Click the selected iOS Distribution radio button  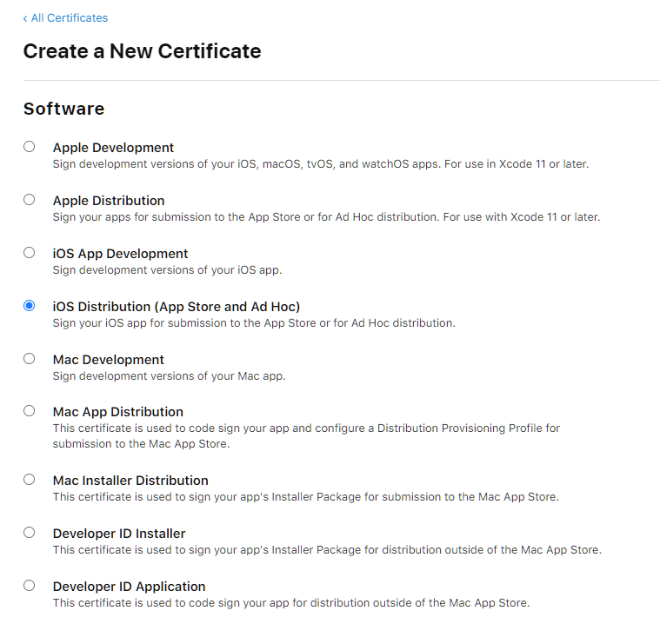pos(30,306)
